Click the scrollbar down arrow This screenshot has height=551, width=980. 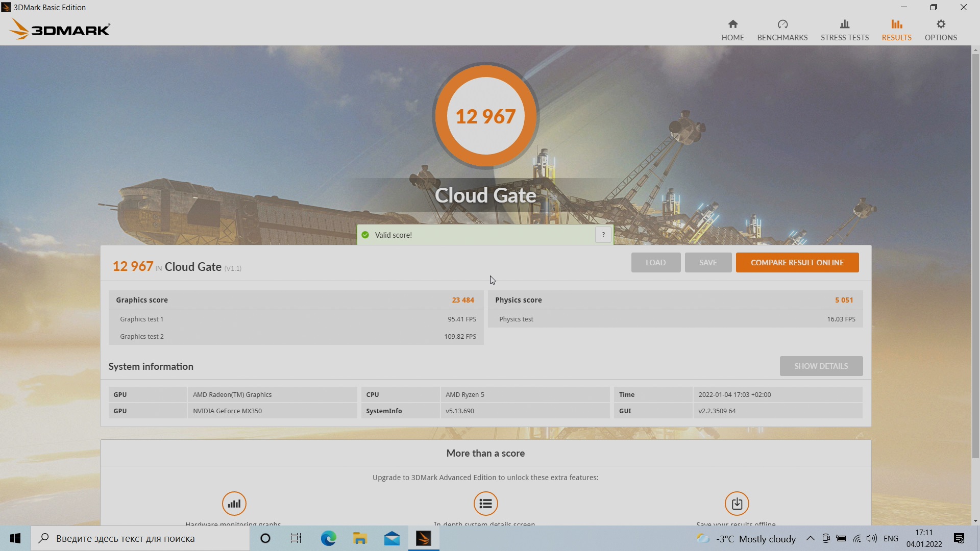[x=975, y=521]
